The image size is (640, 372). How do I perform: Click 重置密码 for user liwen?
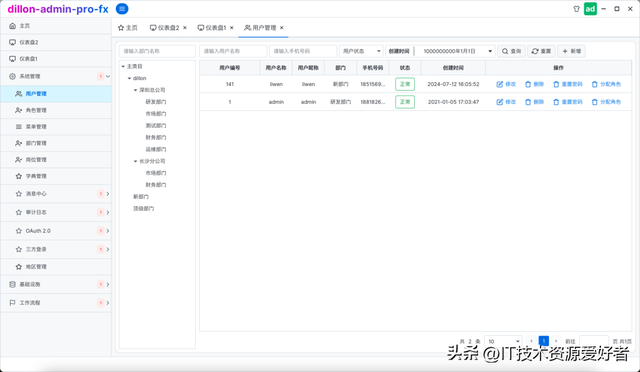[x=568, y=84]
